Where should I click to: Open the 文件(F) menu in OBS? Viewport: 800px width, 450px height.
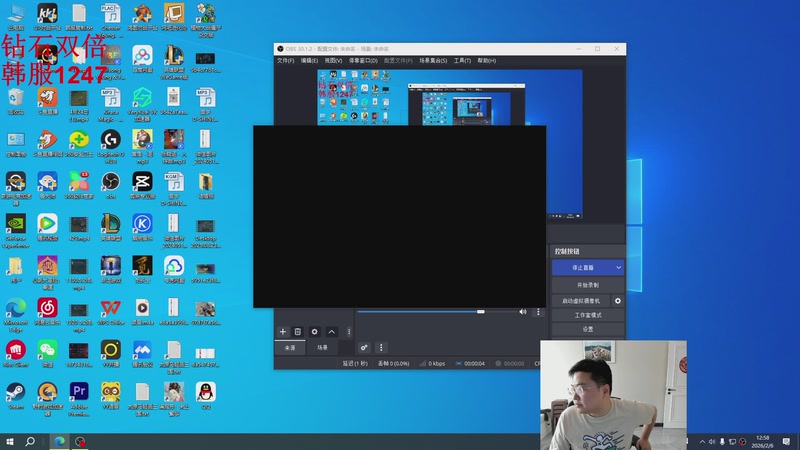click(x=286, y=61)
